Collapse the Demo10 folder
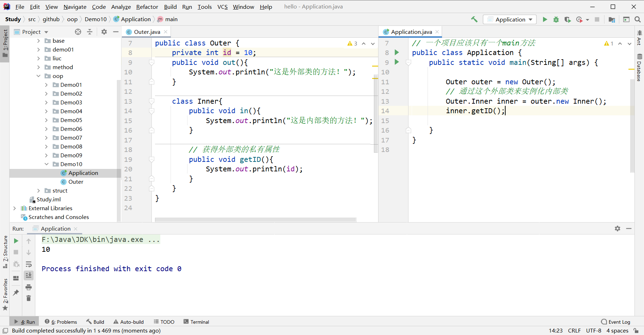Viewport: 644px width, 335px height. pyautogui.click(x=47, y=164)
